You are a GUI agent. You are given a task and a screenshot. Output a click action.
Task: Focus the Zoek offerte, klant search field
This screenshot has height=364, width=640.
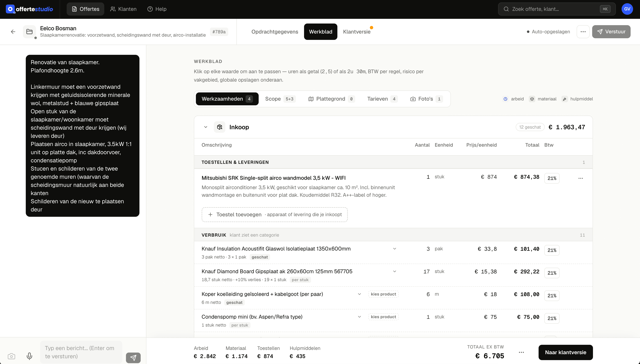(557, 9)
